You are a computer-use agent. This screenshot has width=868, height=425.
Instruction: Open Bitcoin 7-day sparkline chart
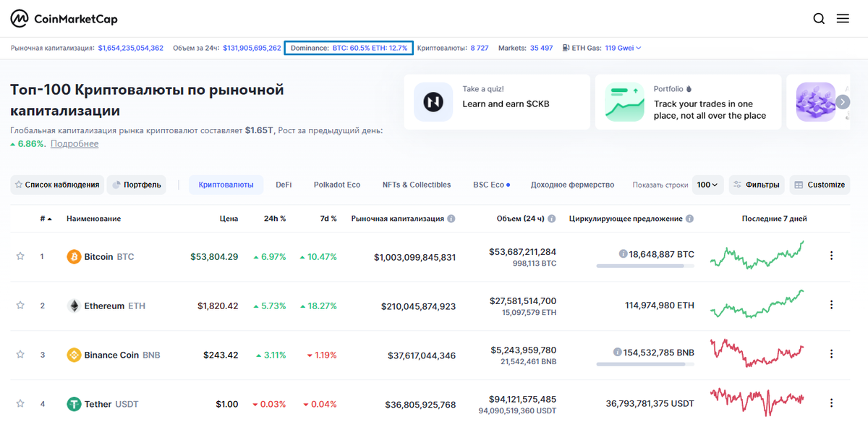coord(757,256)
